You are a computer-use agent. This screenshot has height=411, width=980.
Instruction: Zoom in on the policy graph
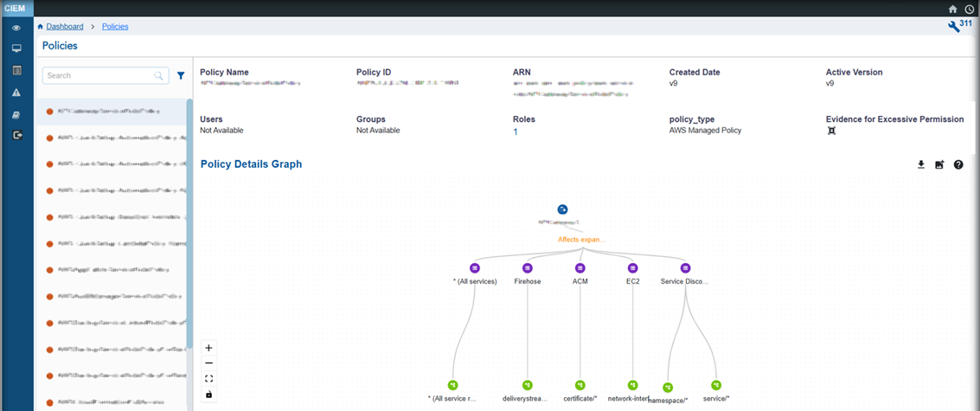[x=208, y=348]
